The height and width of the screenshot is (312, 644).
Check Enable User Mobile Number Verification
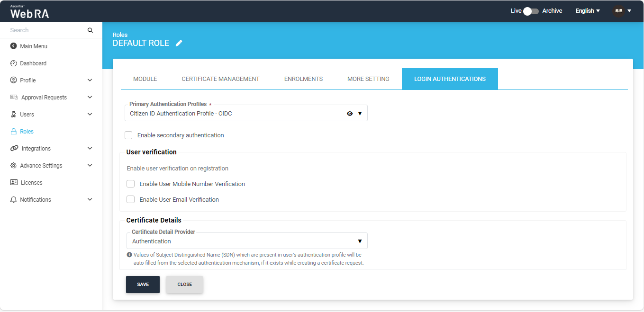click(130, 184)
